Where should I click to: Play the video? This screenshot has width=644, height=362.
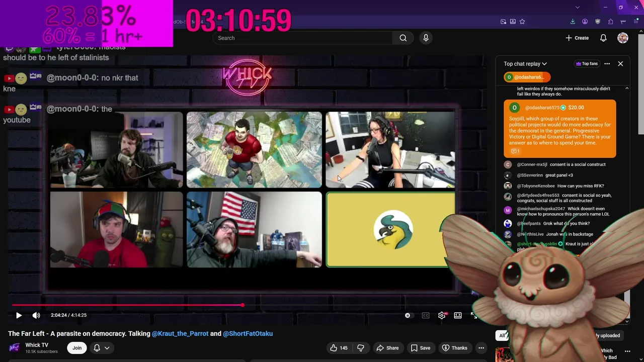19,315
